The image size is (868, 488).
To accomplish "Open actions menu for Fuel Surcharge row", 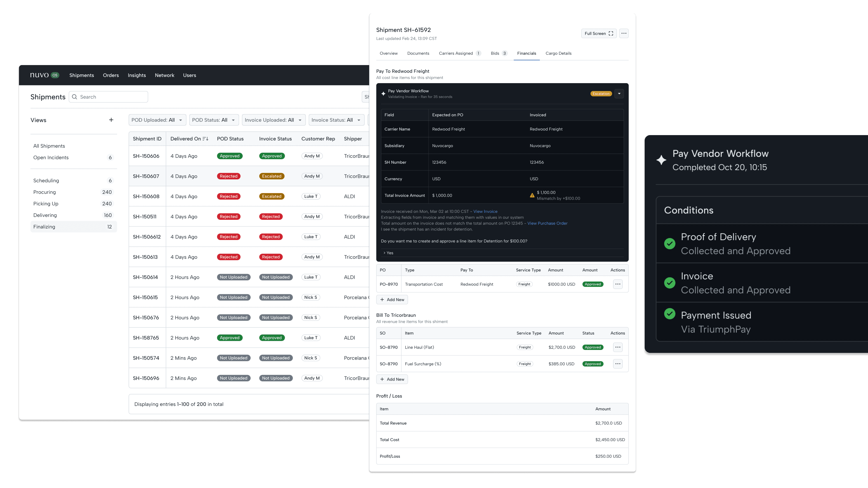I will tap(618, 364).
